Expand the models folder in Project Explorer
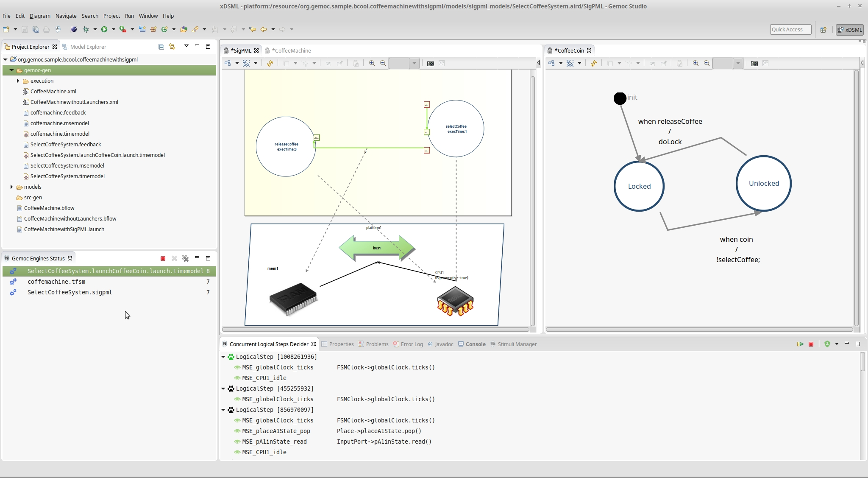Screen dimensions: 868x478 [11, 187]
